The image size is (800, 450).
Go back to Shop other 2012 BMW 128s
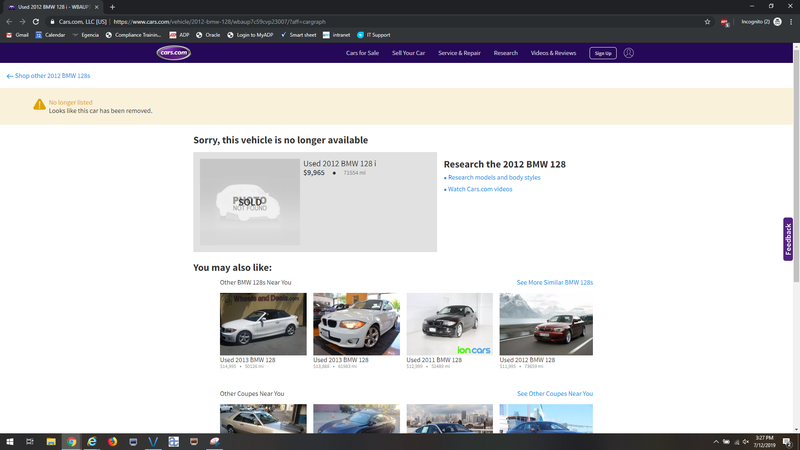click(48, 76)
